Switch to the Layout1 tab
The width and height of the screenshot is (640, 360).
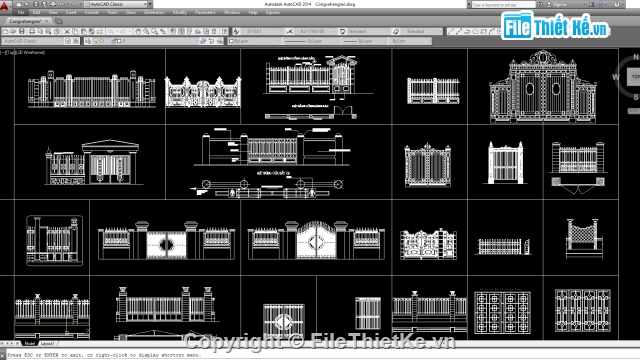[x=48, y=344]
